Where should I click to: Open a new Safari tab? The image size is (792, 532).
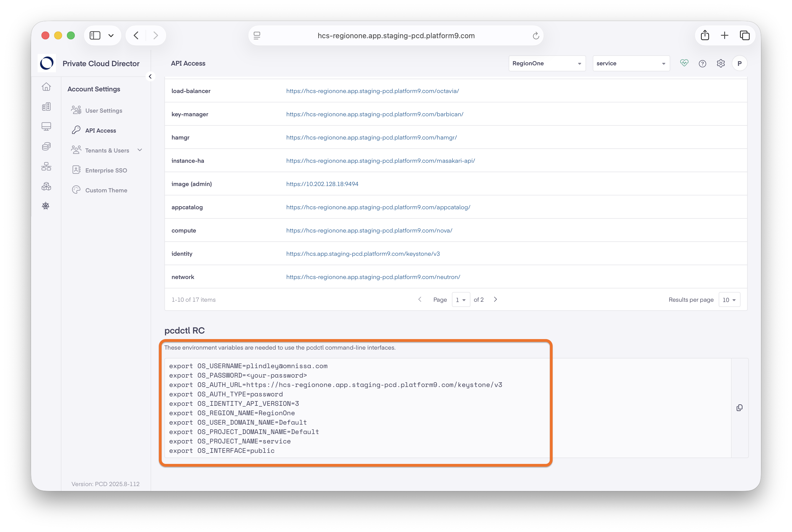click(x=724, y=35)
